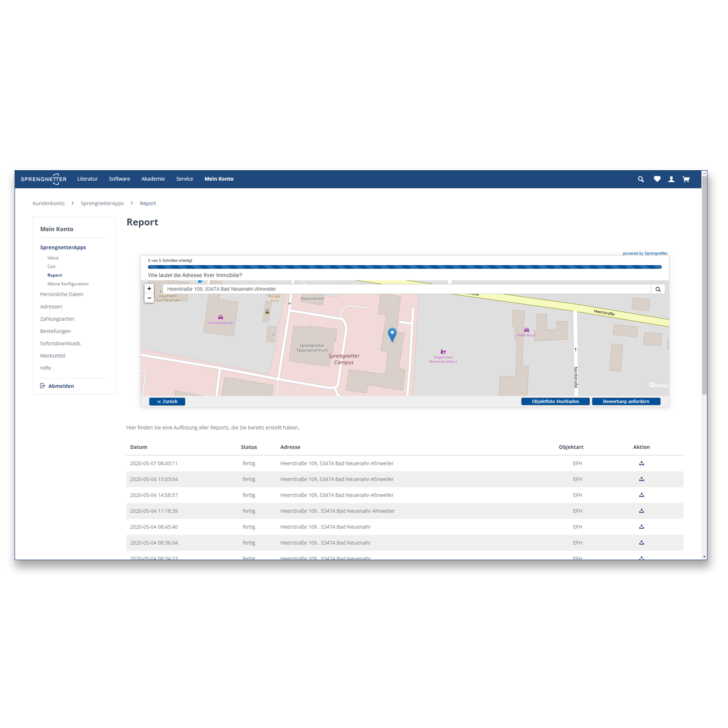Click the Objektart column header

pyautogui.click(x=571, y=447)
